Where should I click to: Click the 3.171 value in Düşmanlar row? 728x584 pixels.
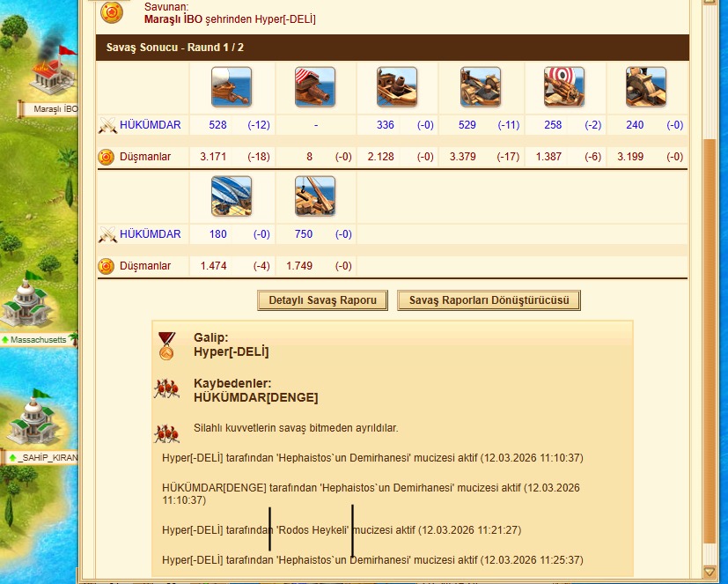[x=213, y=157]
